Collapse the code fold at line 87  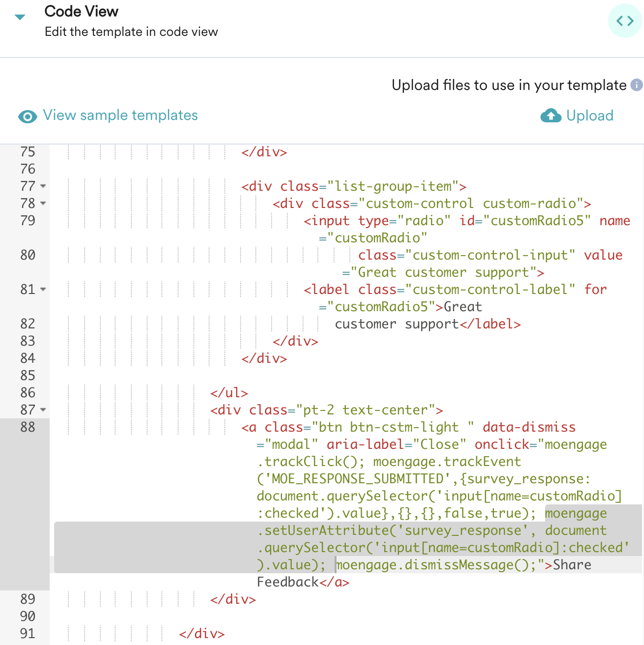pos(42,410)
